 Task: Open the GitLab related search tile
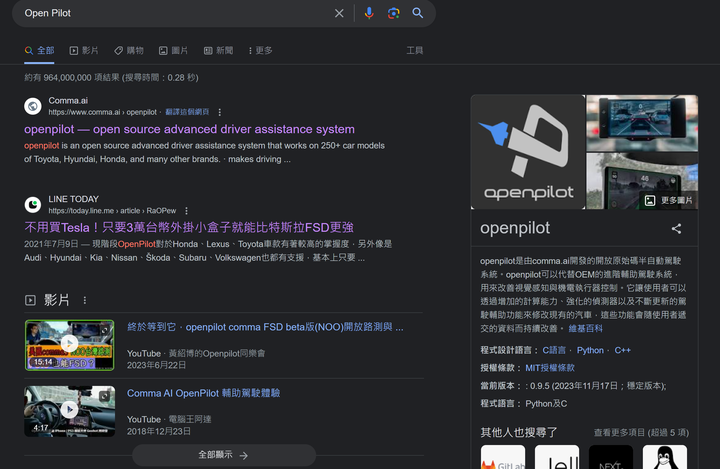tap(503, 457)
